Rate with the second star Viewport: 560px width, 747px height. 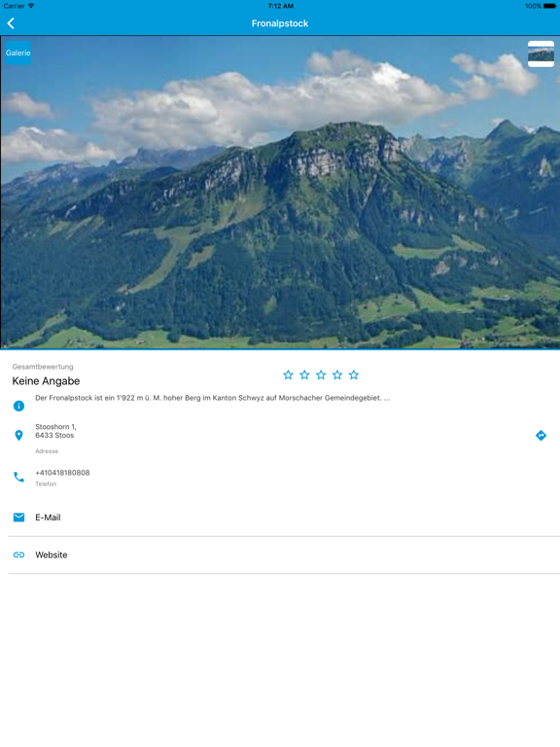tap(304, 374)
